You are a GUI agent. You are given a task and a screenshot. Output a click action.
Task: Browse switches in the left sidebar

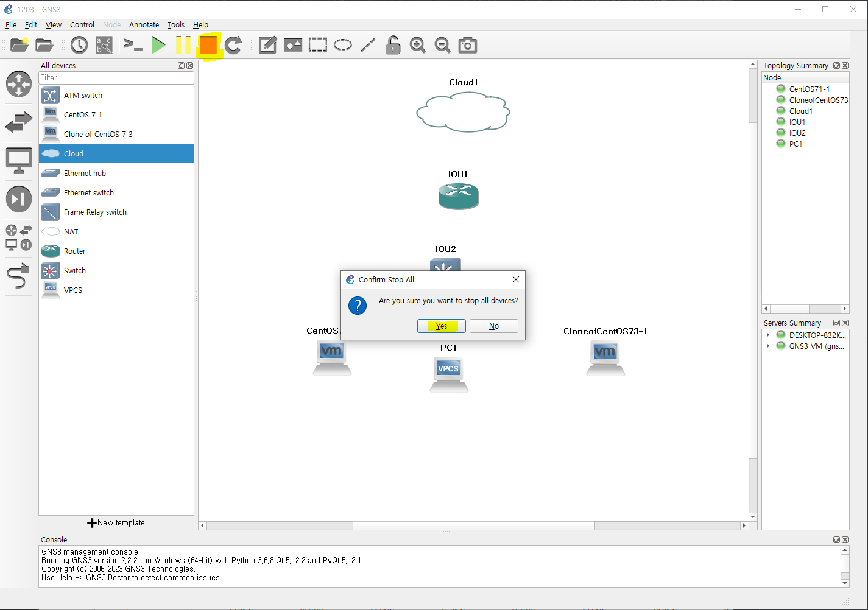click(x=19, y=122)
